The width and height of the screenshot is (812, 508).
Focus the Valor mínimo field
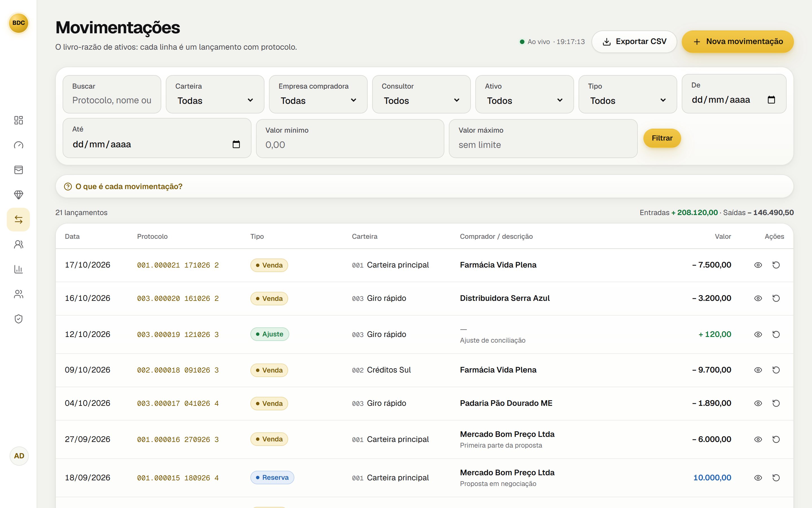[350, 138]
